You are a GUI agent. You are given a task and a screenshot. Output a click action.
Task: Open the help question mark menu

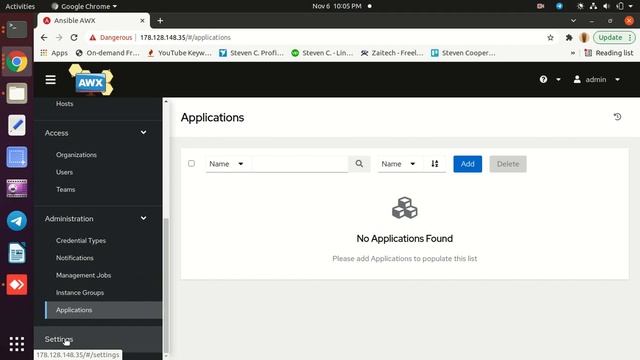click(x=549, y=80)
